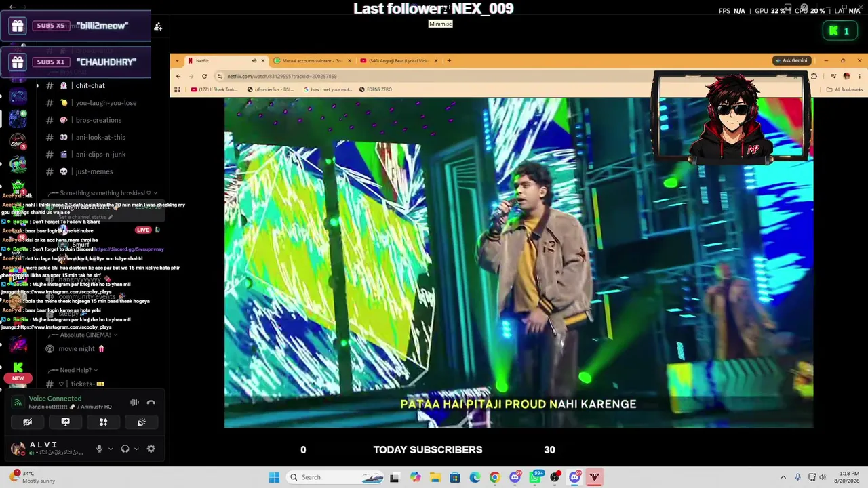Open voice connection signal details
This screenshot has width=868, height=488.
pos(18,403)
